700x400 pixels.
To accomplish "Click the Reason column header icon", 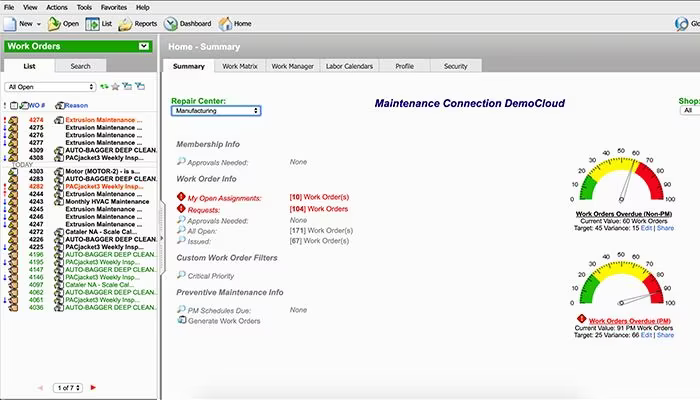I will tap(59, 105).
